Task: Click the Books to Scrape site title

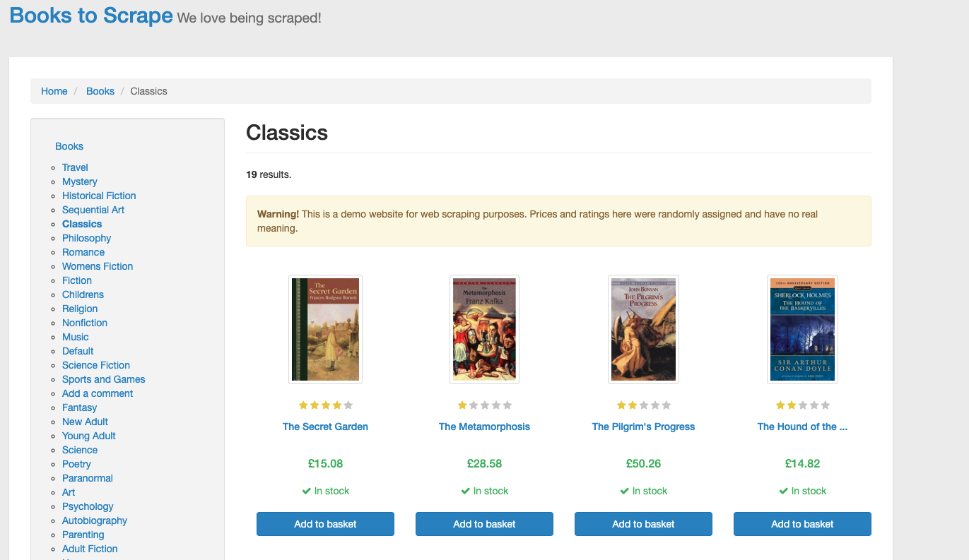Action: 90,15
